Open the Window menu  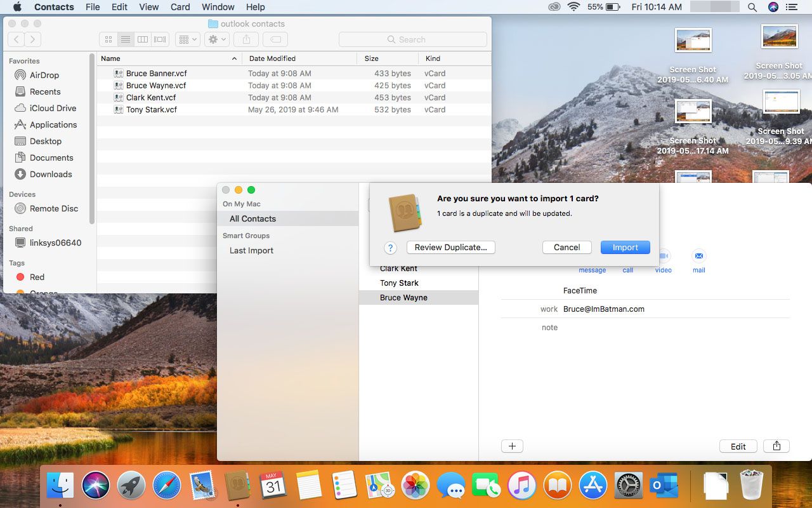[x=218, y=7]
